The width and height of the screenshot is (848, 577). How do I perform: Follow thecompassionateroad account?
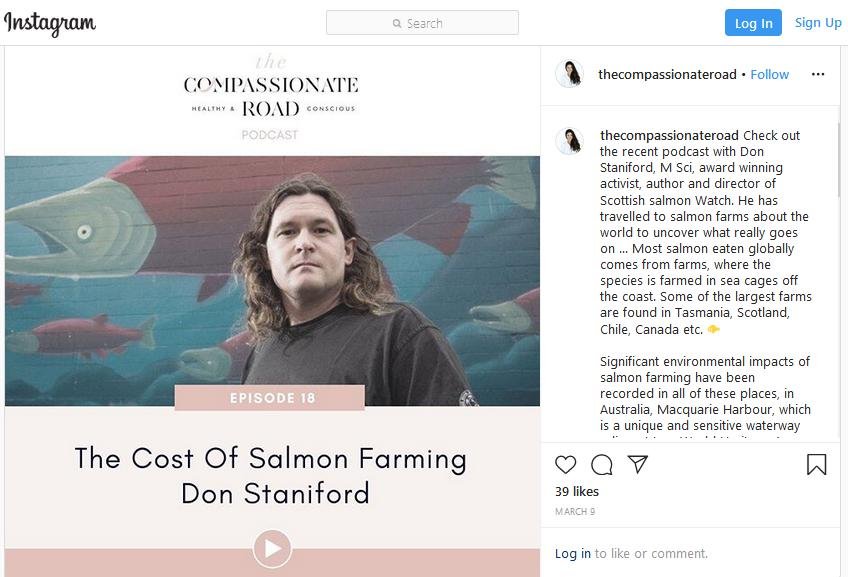(x=769, y=74)
